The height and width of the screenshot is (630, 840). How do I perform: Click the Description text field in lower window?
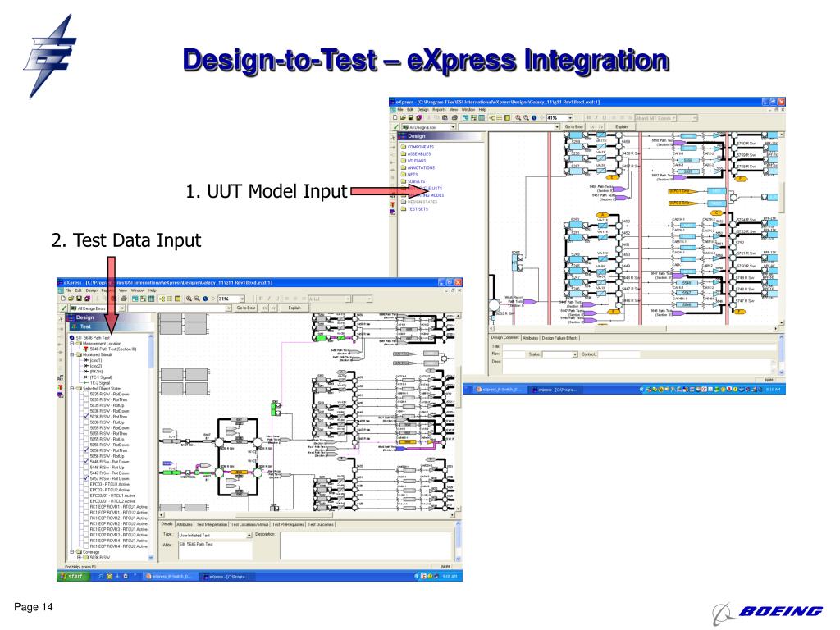(x=366, y=546)
